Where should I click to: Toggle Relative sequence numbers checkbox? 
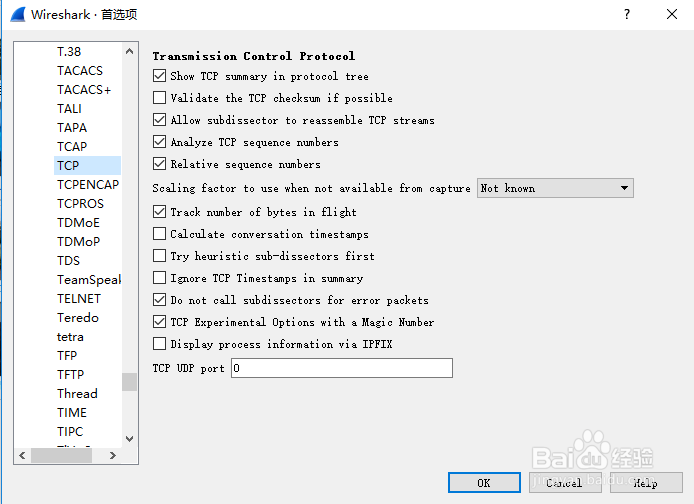tap(159, 164)
